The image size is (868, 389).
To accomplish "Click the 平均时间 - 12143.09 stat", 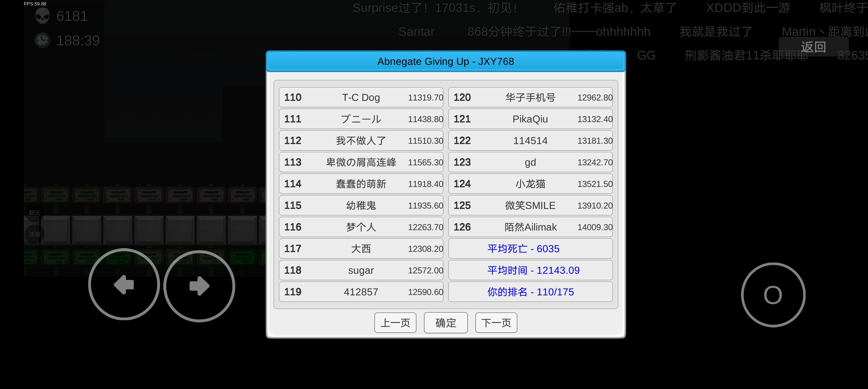I will coord(531,270).
